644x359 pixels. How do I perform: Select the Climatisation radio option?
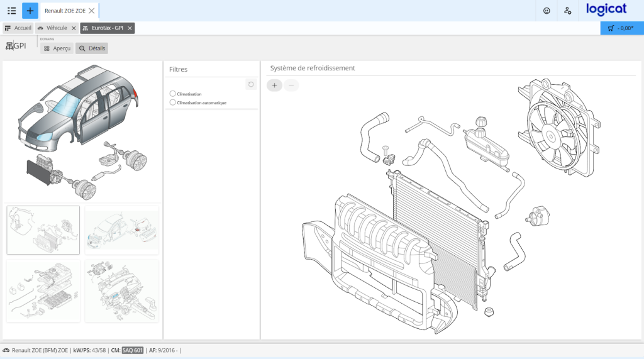(x=172, y=94)
